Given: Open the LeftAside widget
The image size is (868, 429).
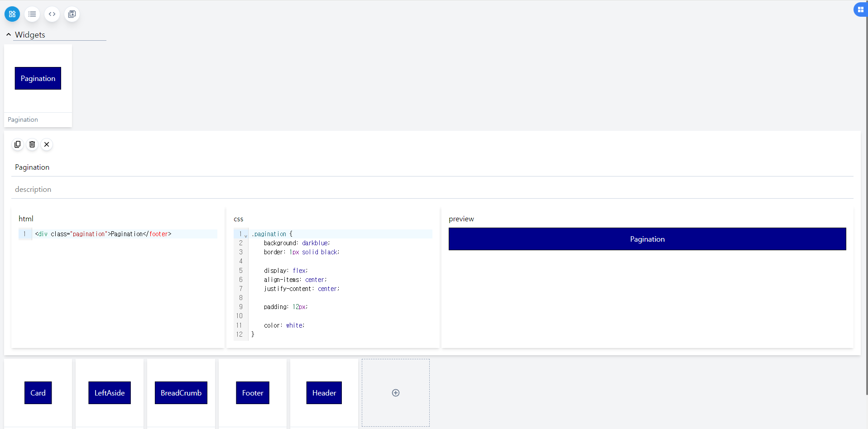Looking at the screenshot, I should [110, 393].
